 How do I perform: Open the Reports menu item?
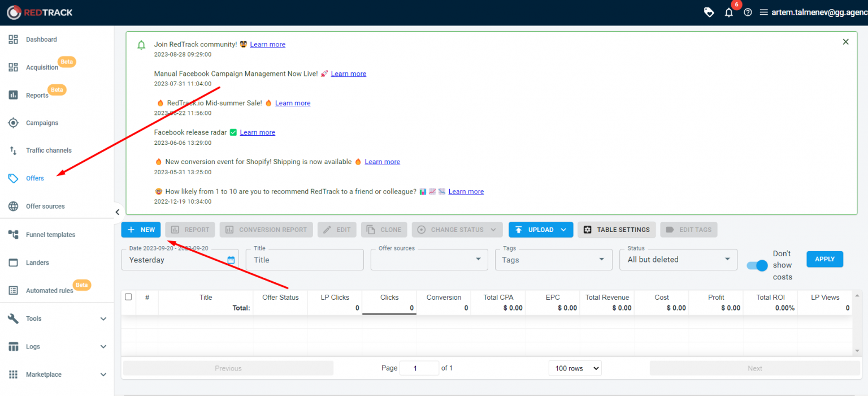click(x=37, y=95)
